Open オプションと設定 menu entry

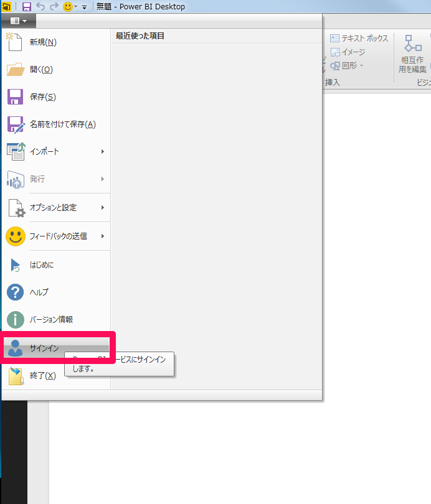tap(56, 207)
